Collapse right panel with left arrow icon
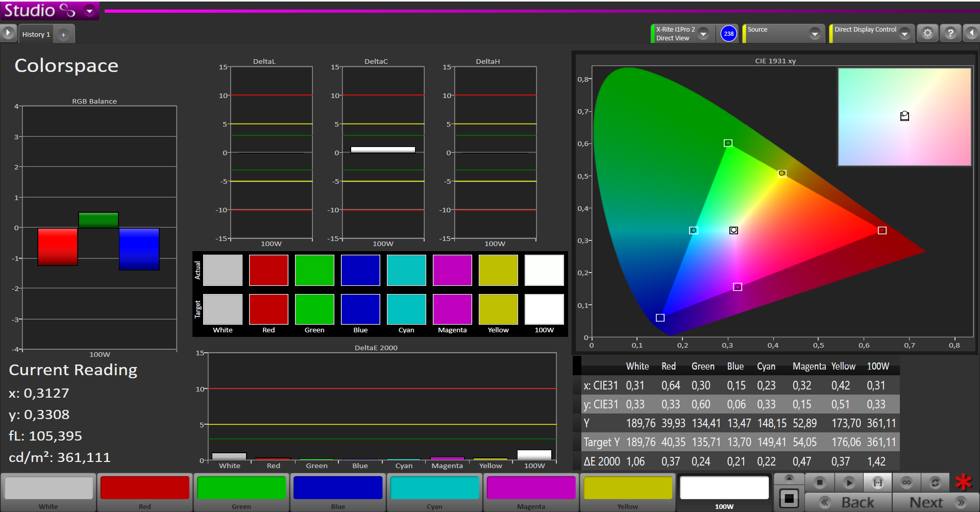The height and width of the screenshot is (512, 980). coord(971,34)
